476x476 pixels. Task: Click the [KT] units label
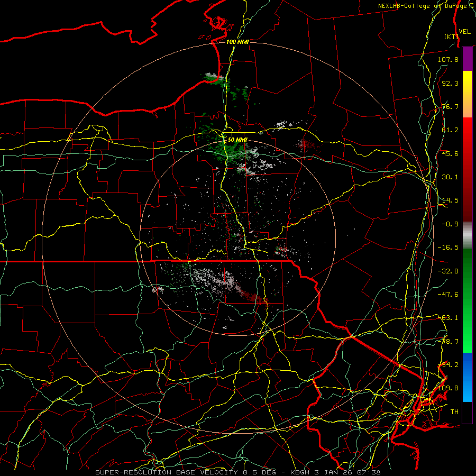451,36
